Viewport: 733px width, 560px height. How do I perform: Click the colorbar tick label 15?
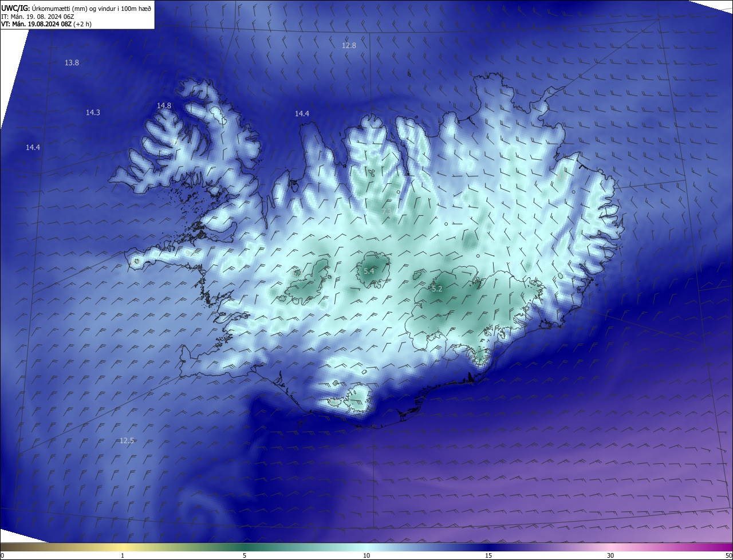tap(488, 555)
